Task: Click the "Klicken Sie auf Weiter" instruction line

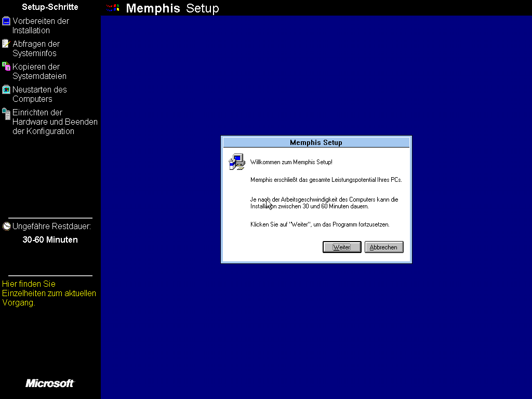Action: (x=320, y=224)
